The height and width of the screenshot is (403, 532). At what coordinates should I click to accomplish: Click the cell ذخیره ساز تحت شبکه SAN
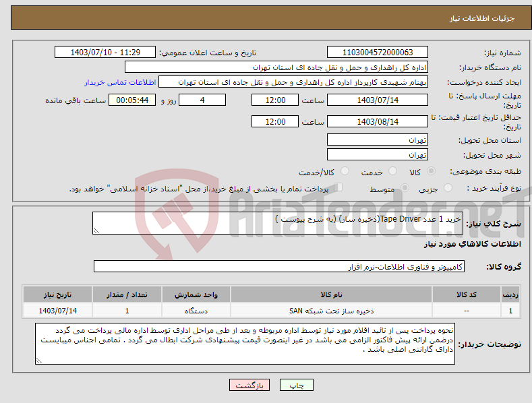(x=331, y=311)
